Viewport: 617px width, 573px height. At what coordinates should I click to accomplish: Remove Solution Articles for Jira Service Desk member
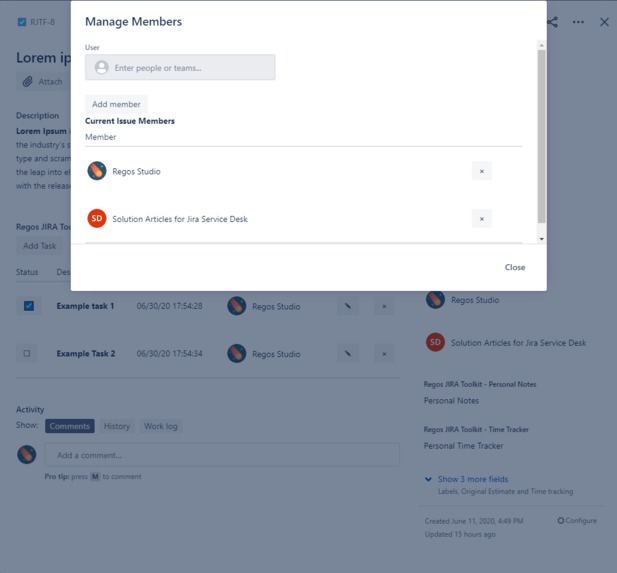pyautogui.click(x=482, y=219)
